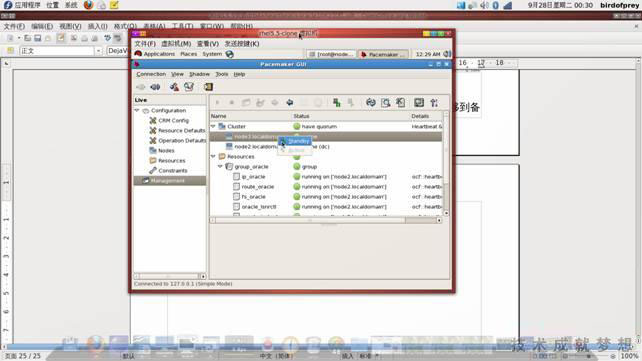Click the volume icon in the guest panel
This screenshot has width=642, height=361.
coord(447,54)
